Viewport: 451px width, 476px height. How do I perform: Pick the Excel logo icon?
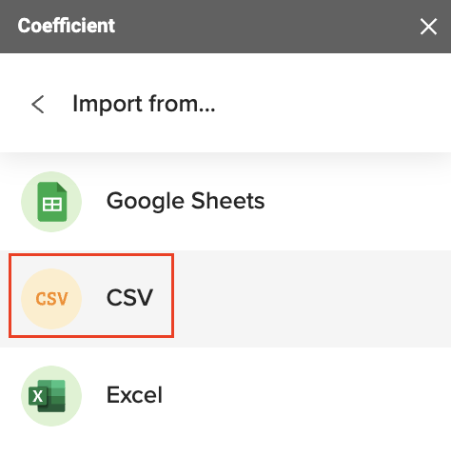[48, 396]
